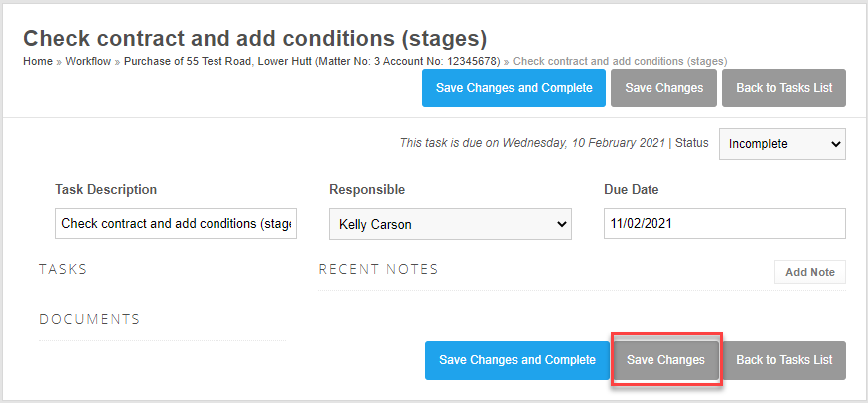
Task: Click the Due Date field with 11/02/2021
Action: pos(724,224)
